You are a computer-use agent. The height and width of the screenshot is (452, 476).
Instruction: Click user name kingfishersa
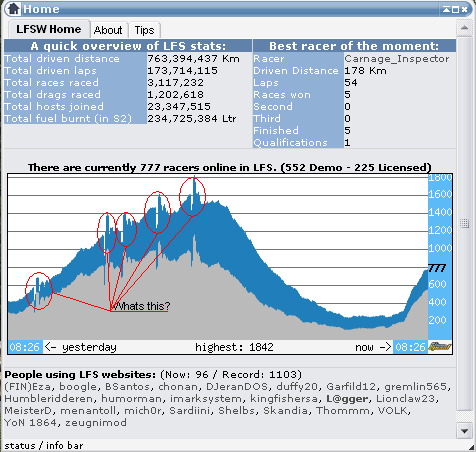284,399
